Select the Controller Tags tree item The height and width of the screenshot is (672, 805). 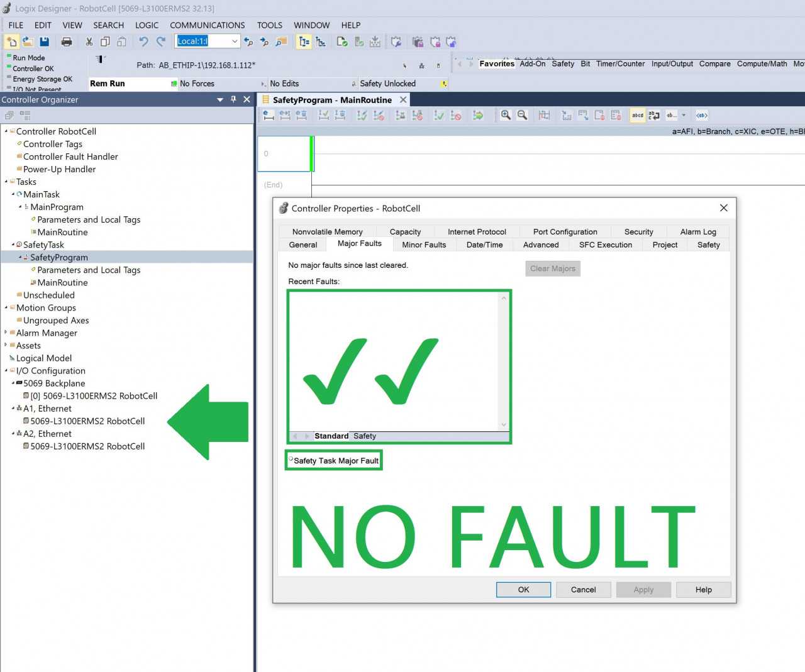point(52,144)
